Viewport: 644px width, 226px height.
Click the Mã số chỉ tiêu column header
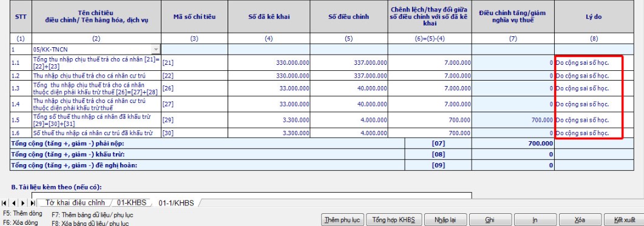pyautogui.click(x=194, y=17)
